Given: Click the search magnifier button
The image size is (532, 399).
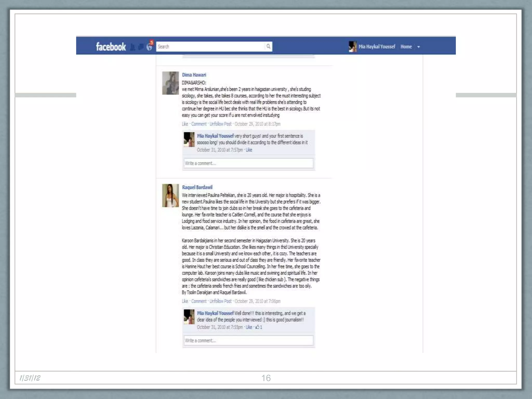Looking at the screenshot, I should tap(268, 46).
